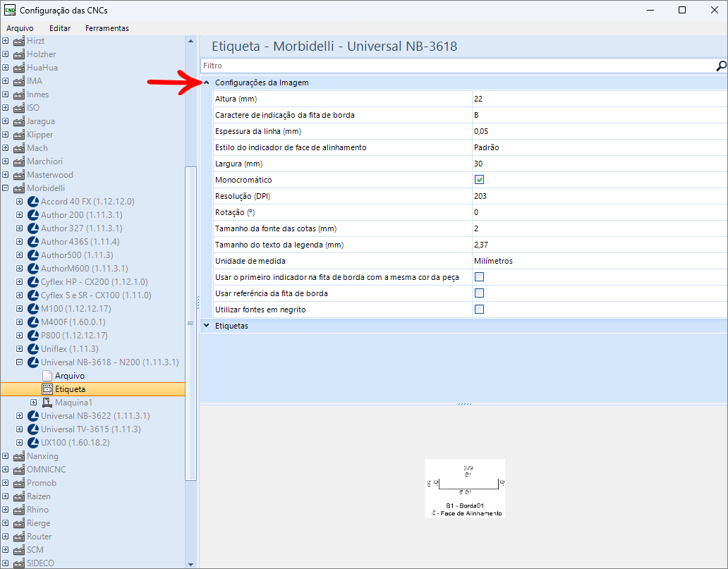This screenshot has width=728, height=569.
Task: Click the tree scrollbar up arrow
Action: [x=191, y=42]
